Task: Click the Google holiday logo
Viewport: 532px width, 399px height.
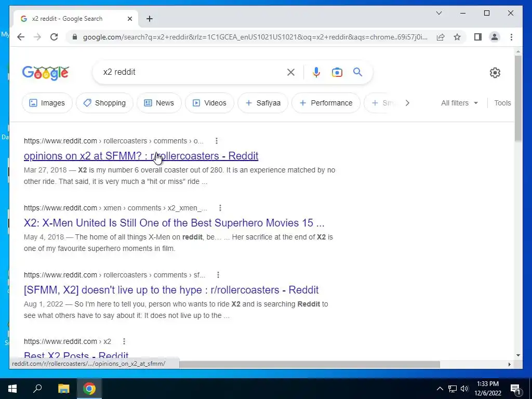Action: (x=46, y=73)
